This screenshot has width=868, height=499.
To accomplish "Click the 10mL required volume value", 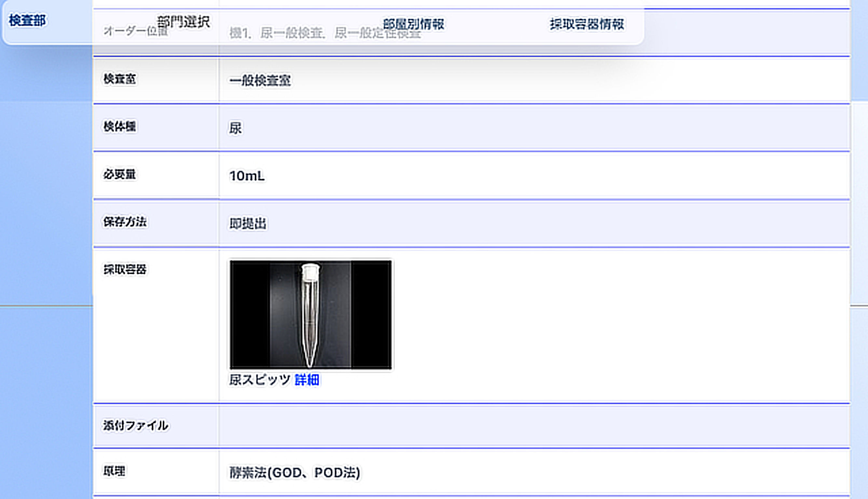I will pyautogui.click(x=247, y=176).
